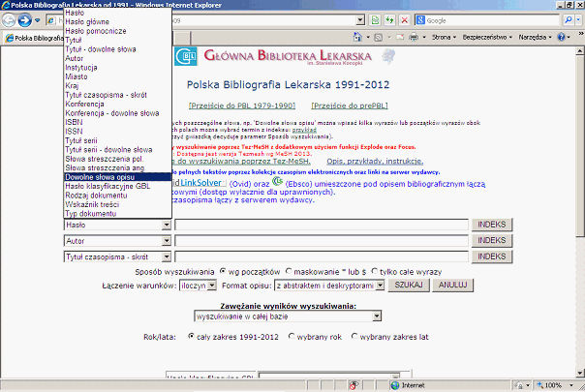Click INDEKS button beside Tytuł czasopisma row
The width and height of the screenshot is (585, 392).
[x=492, y=256]
